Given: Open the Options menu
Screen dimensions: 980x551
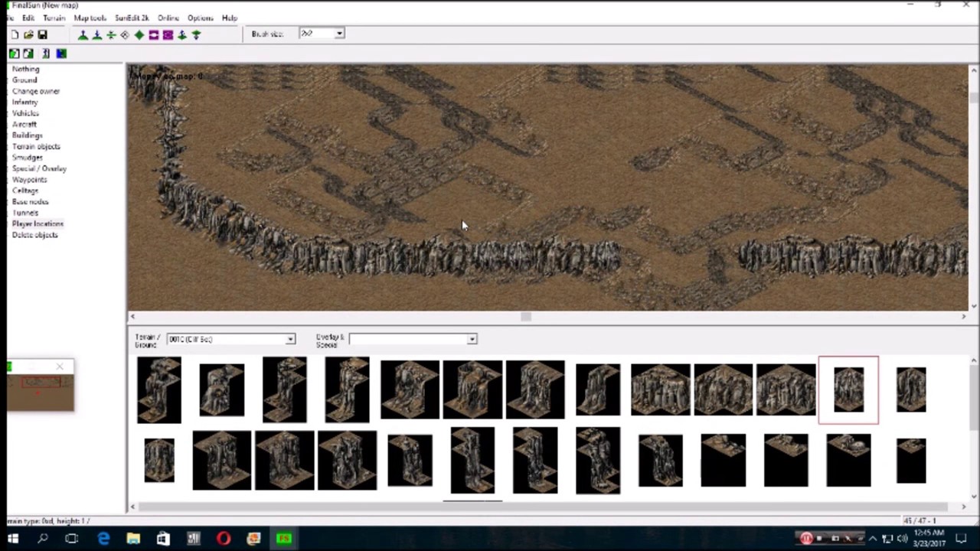Looking at the screenshot, I should (201, 18).
